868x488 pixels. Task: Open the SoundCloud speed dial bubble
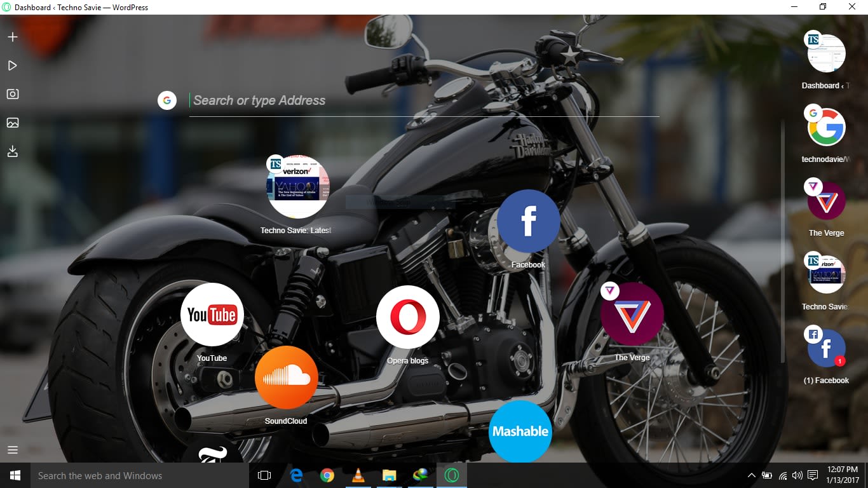point(287,377)
